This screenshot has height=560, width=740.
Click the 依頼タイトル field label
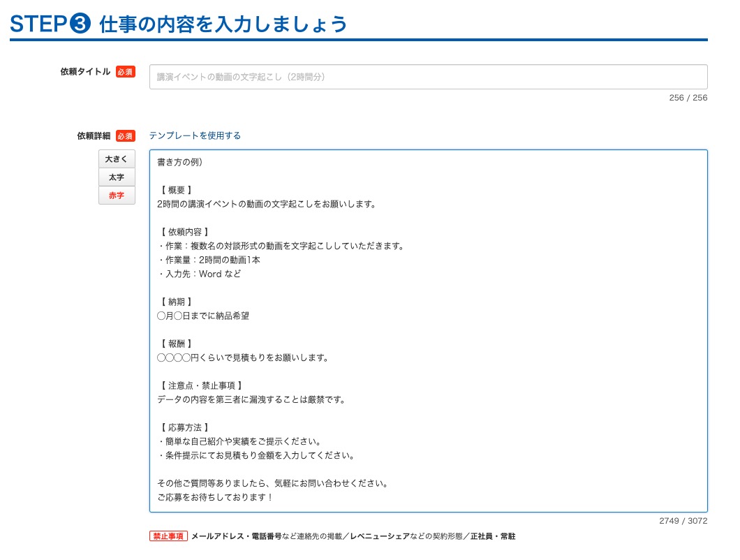[x=84, y=72]
